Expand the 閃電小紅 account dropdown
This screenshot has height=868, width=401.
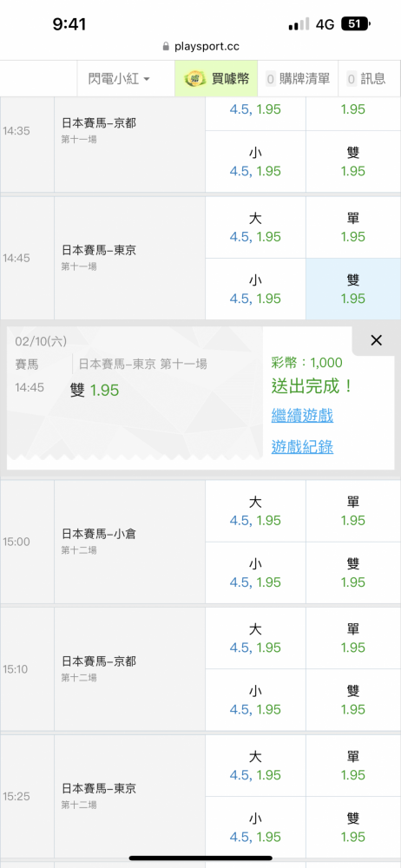pyautogui.click(x=119, y=79)
